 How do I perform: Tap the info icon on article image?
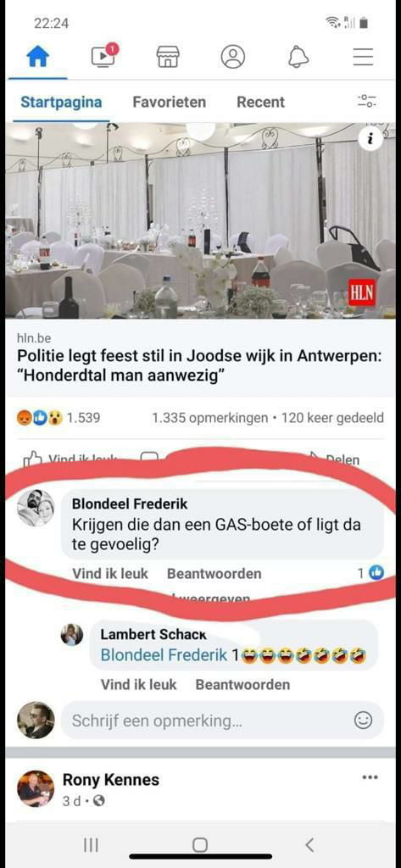coord(370,139)
